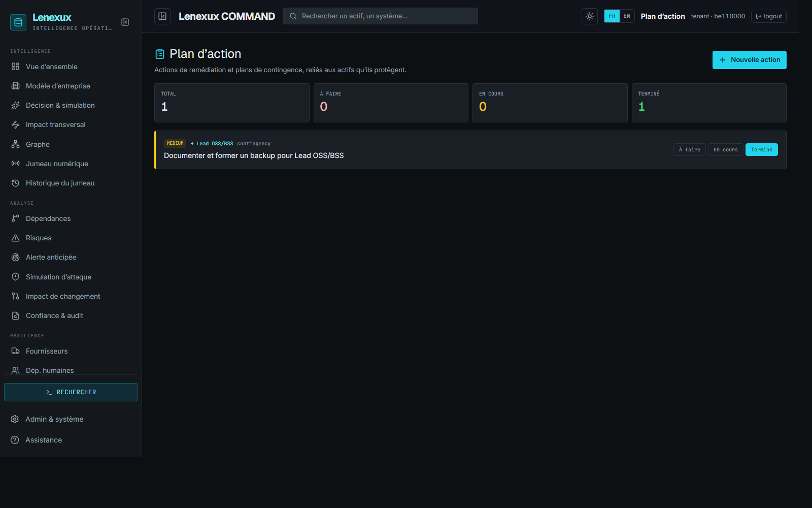
Task: Toggle light theme with sun icon
Action: tap(590, 16)
